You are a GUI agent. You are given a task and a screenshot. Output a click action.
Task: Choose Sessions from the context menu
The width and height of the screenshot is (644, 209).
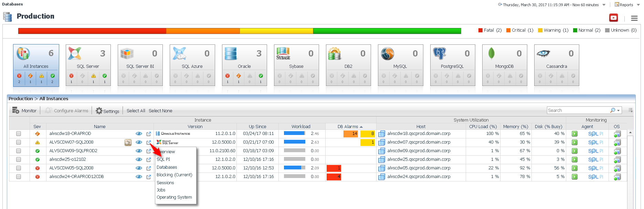coord(165,183)
